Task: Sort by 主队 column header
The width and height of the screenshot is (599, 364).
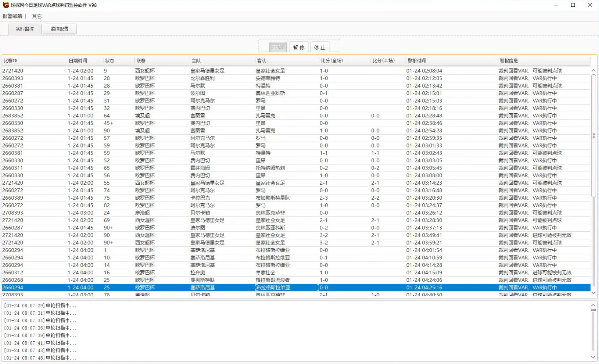Action: tap(222, 61)
